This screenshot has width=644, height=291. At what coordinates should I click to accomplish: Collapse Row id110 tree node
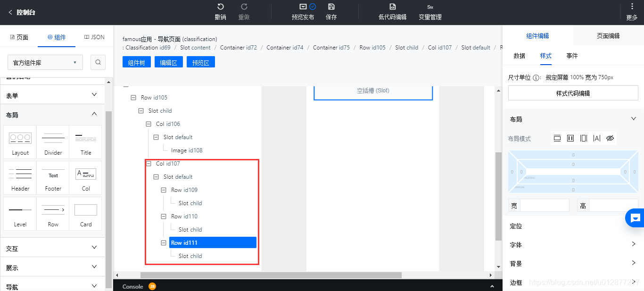(164, 216)
